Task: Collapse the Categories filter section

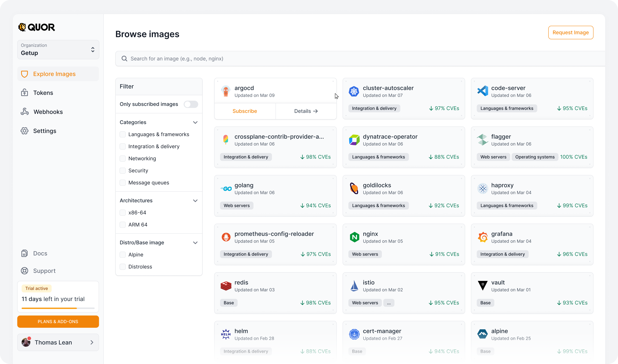Action: (195, 122)
